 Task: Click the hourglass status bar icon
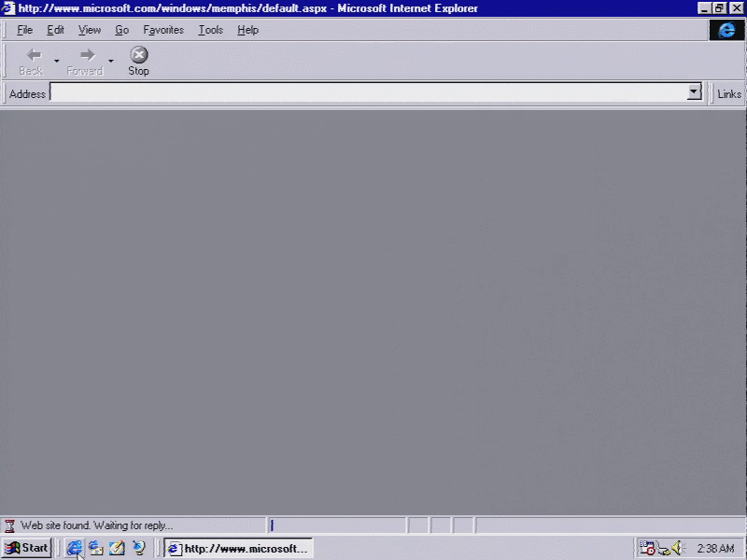[9, 525]
